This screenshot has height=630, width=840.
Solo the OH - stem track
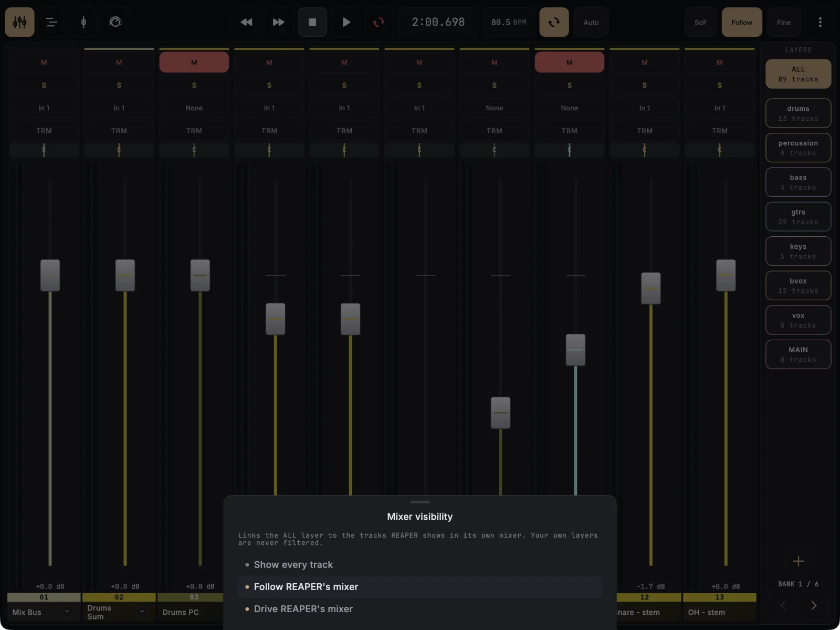720,85
